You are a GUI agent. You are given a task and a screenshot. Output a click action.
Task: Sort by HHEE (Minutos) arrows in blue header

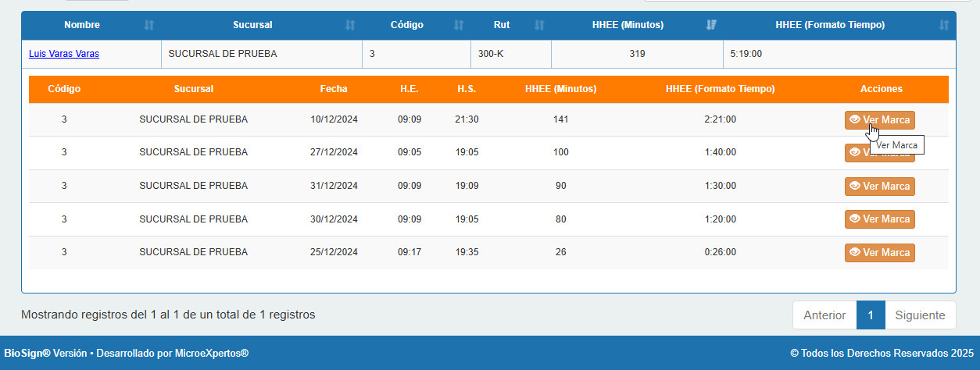click(x=711, y=25)
